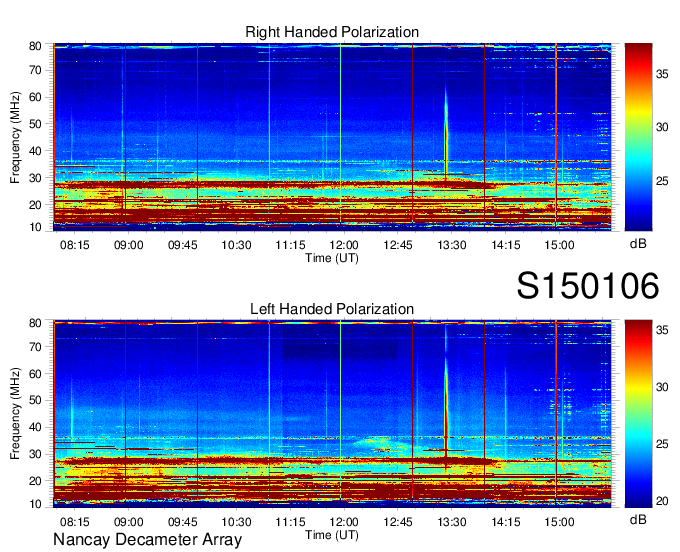Image resolution: width=680 pixels, height=552 pixels.
Task: Click the 30 value on Left Handed color bar
Action: point(662,387)
